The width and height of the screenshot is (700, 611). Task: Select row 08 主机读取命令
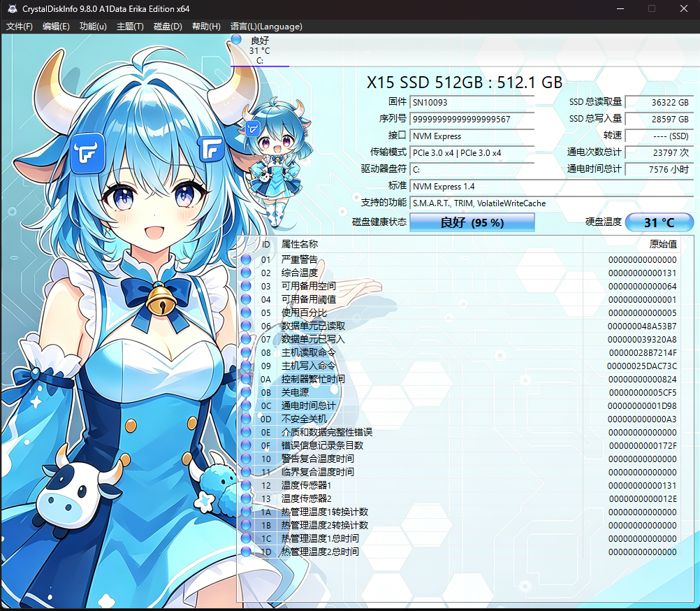(x=459, y=352)
